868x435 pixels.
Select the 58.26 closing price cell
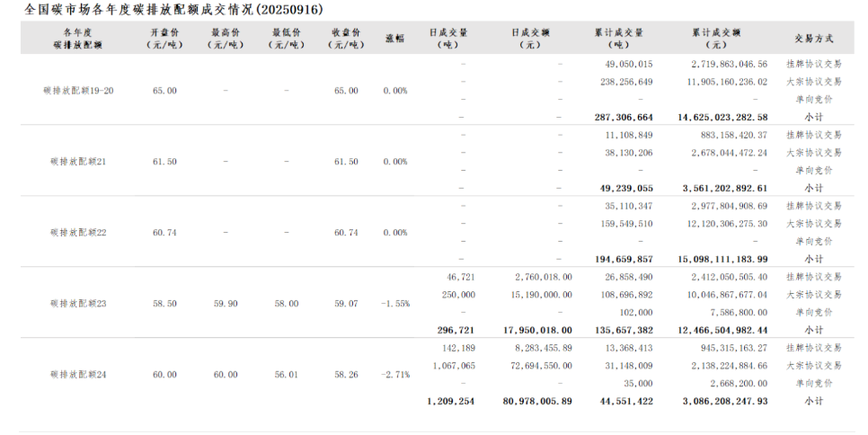[347, 375]
